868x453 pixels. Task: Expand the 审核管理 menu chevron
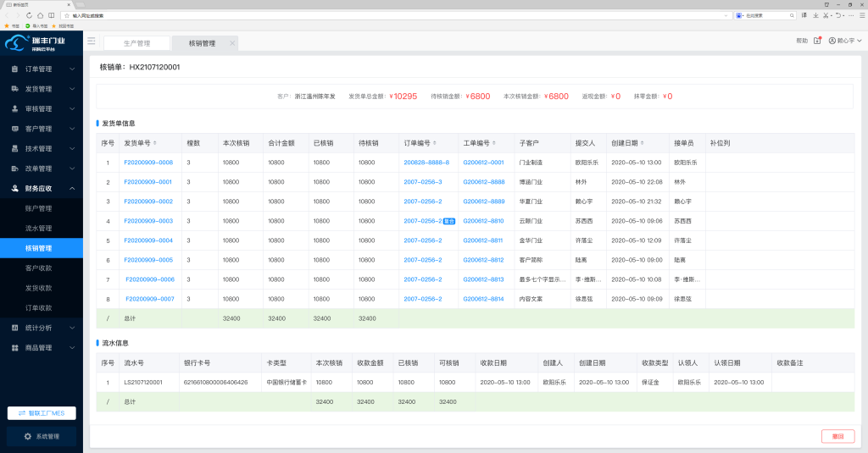tap(72, 109)
